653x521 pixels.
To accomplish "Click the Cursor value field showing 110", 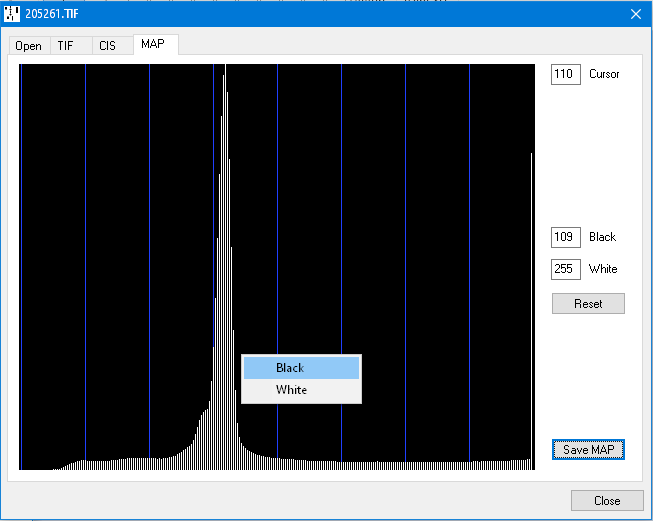I will pos(565,75).
